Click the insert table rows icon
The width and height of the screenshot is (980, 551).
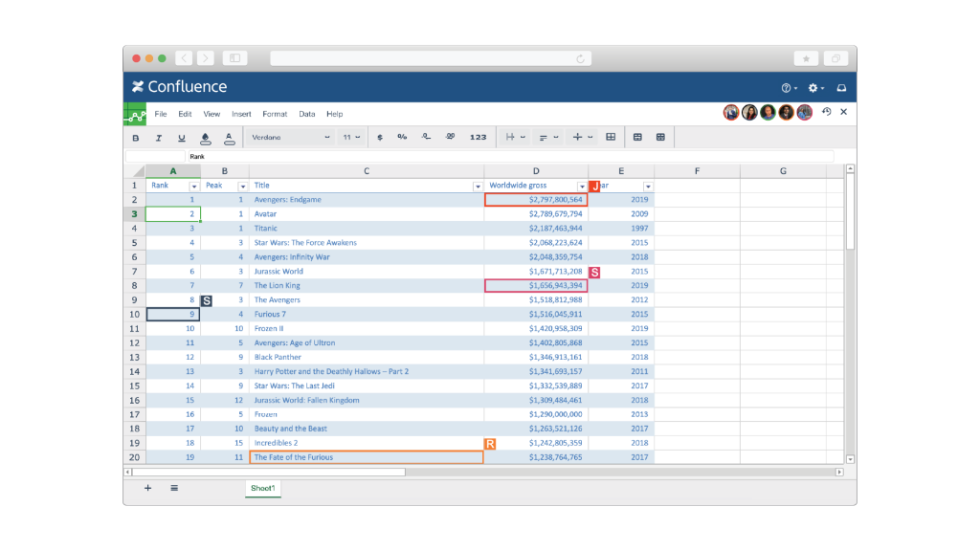(x=637, y=137)
